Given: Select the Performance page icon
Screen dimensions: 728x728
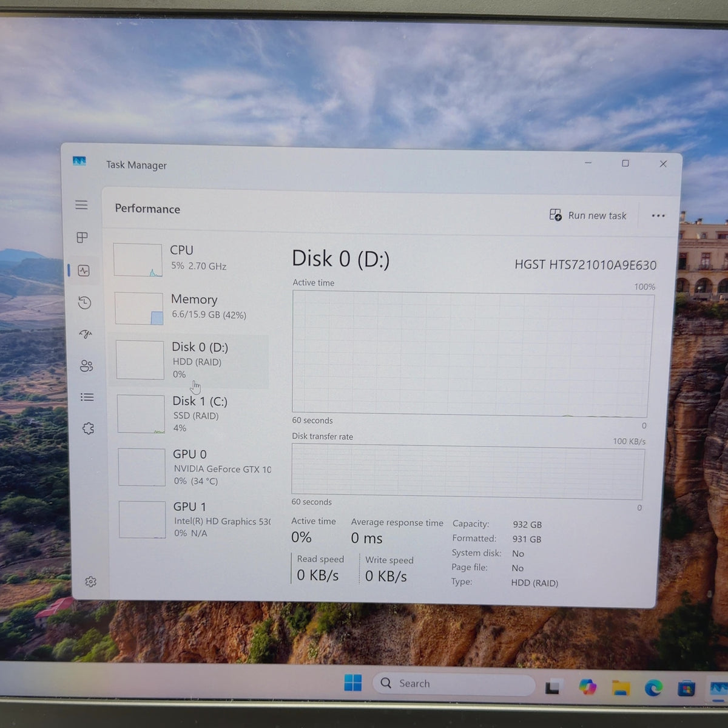Looking at the screenshot, I should pyautogui.click(x=84, y=271).
